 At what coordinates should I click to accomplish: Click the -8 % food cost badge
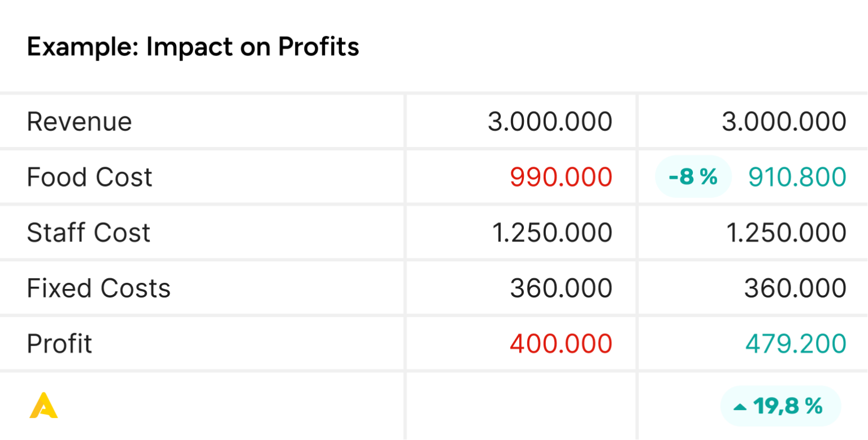click(x=693, y=177)
